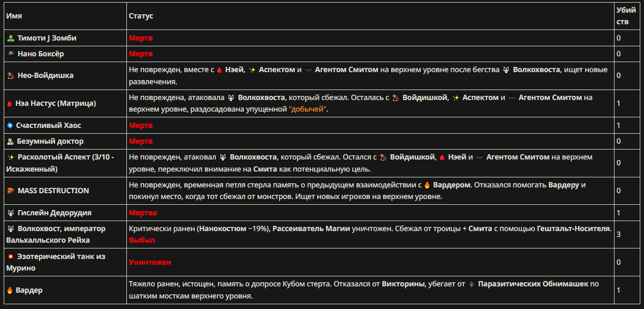Click the name text Гислейн Дедорудия

pos(55,213)
